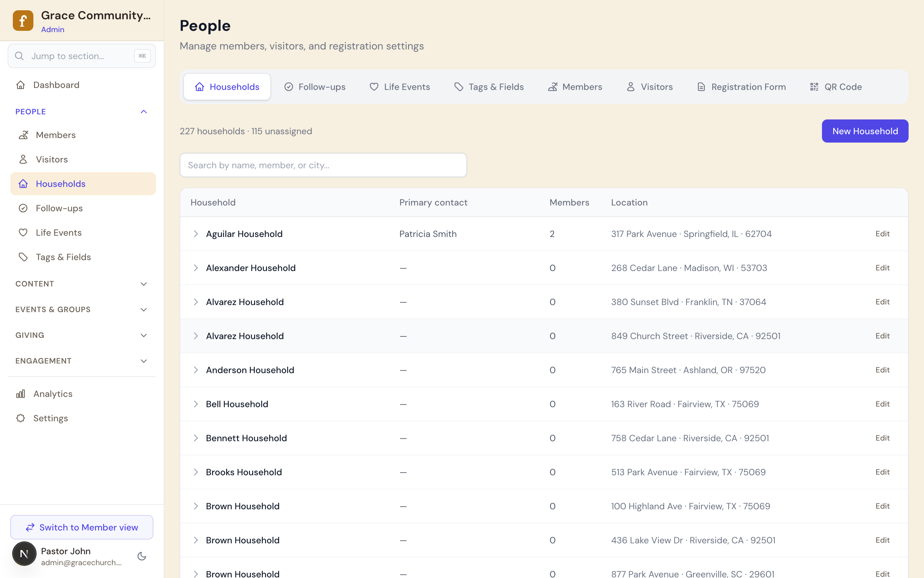This screenshot has height=578, width=924.
Task: Expand the Bennett Household row
Action: [195, 438]
